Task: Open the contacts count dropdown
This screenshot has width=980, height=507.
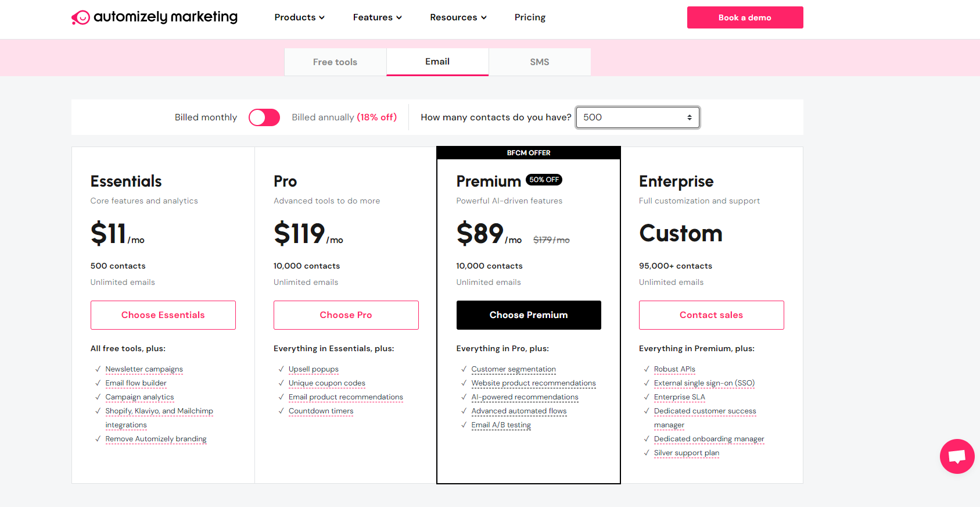Action: click(638, 117)
